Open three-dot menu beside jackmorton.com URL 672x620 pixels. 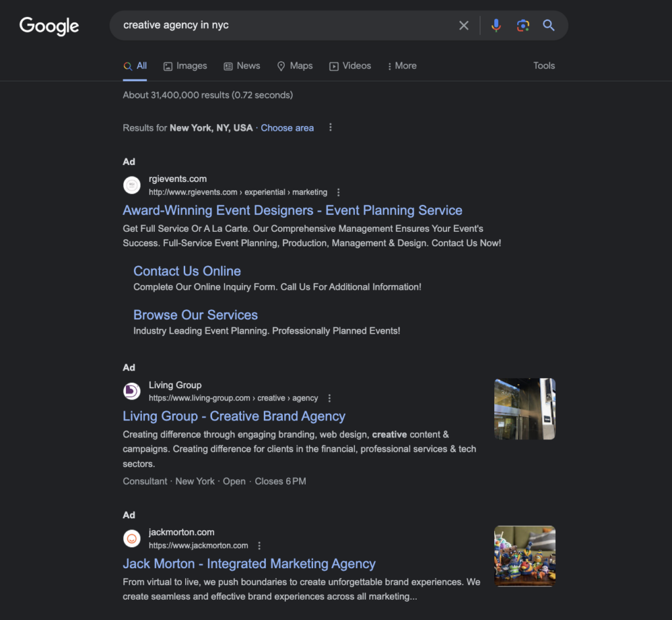point(259,546)
